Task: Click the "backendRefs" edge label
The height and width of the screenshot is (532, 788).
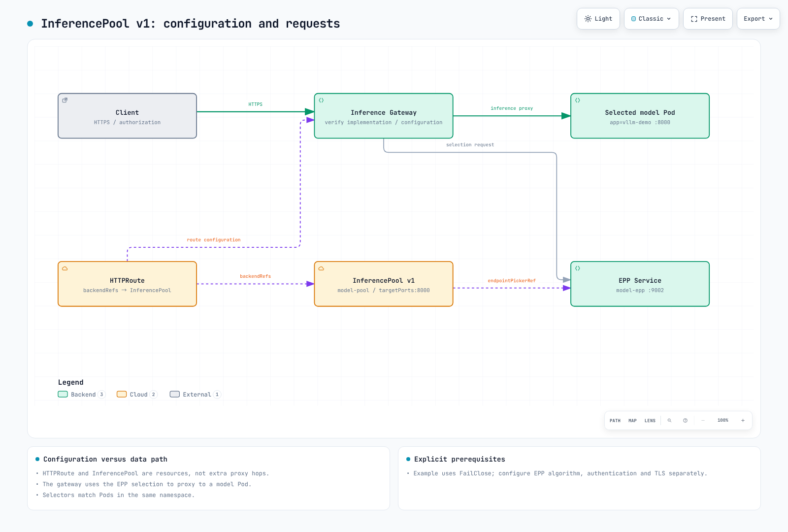Action: [x=255, y=276]
